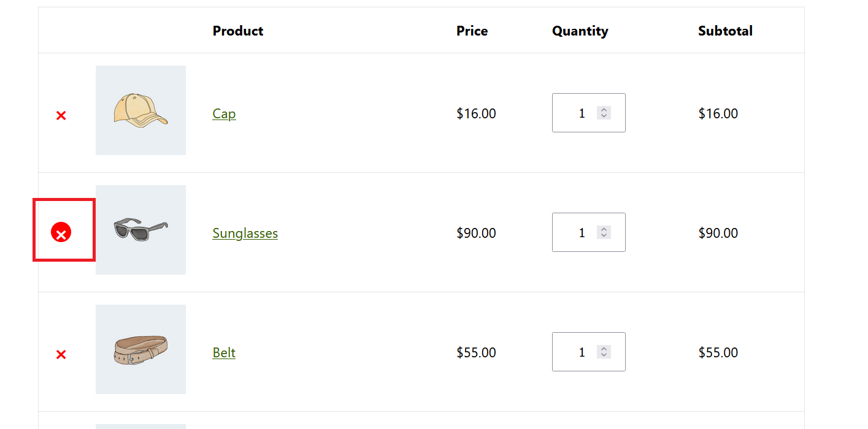Follow the Belt product link
Image resolution: width=868 pixels, height=429 pixels.
[x=224, y=352]
